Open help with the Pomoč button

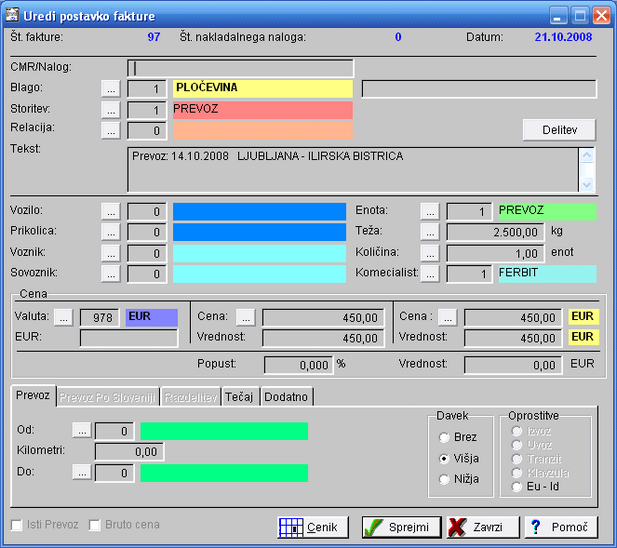click(561, 527)
